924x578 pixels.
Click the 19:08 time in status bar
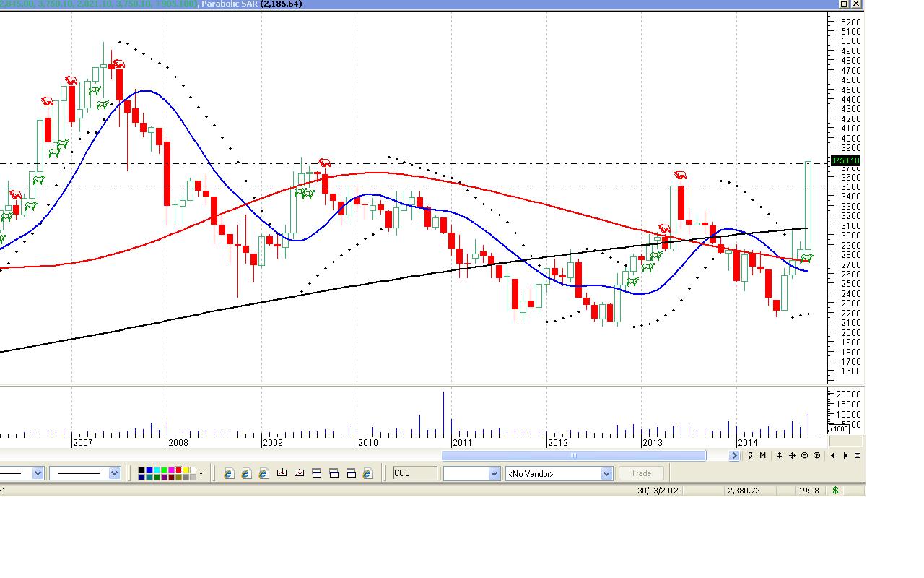point(808,491)
